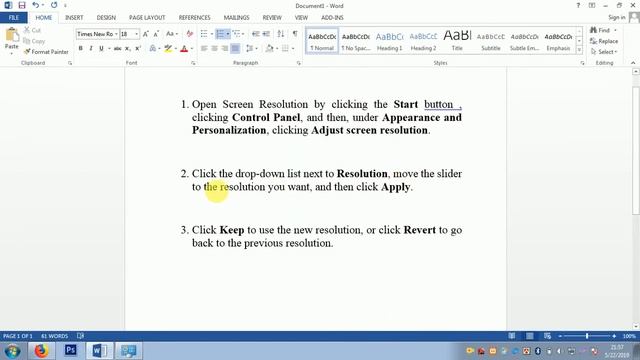Open numbering library dropdown arrow
This screenshot has width=640, height=360.
(x=228, y=34)
